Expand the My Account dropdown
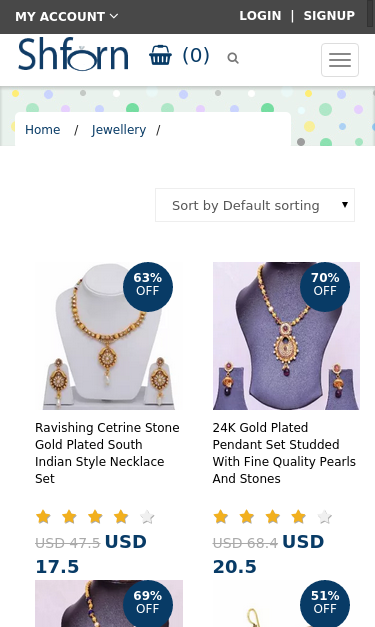 click(x=66, y=16)
